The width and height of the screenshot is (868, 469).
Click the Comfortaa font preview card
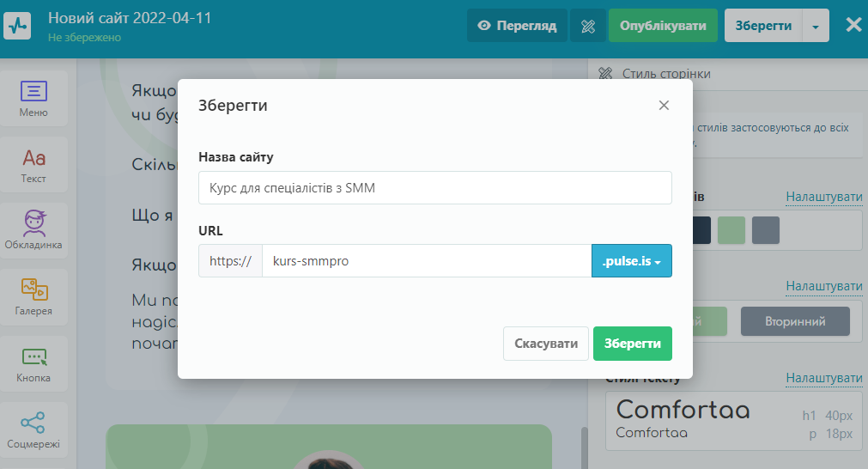[733, 421]
